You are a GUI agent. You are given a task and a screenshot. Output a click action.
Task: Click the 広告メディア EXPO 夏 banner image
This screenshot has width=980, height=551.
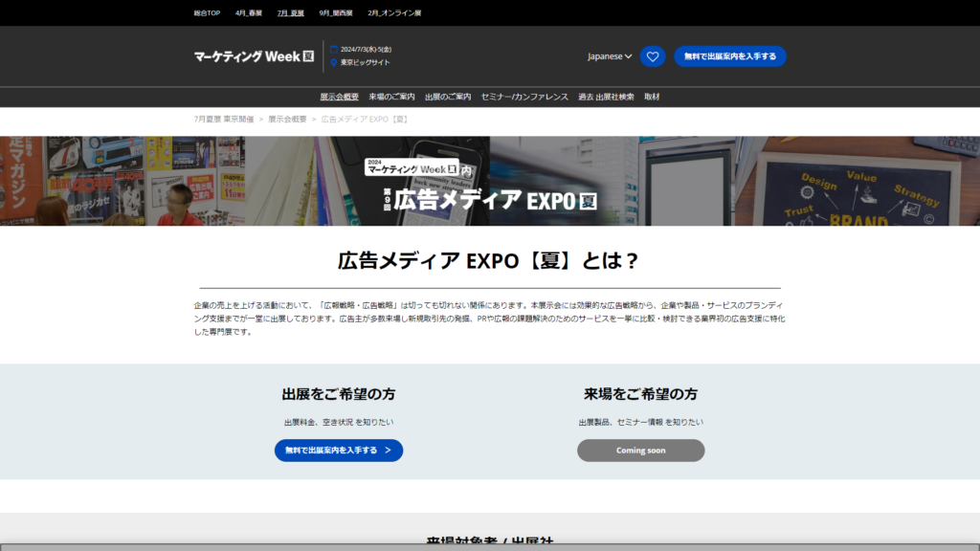490,181
